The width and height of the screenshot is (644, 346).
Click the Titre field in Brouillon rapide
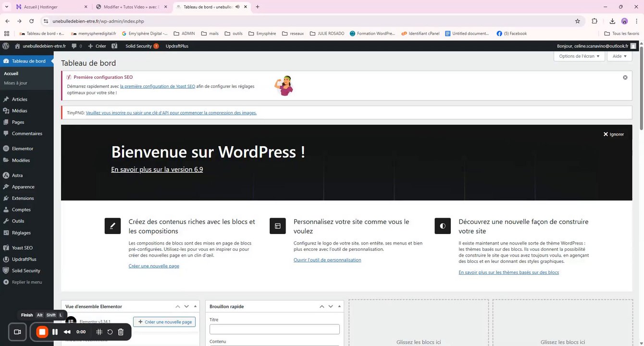pos(274,329)
